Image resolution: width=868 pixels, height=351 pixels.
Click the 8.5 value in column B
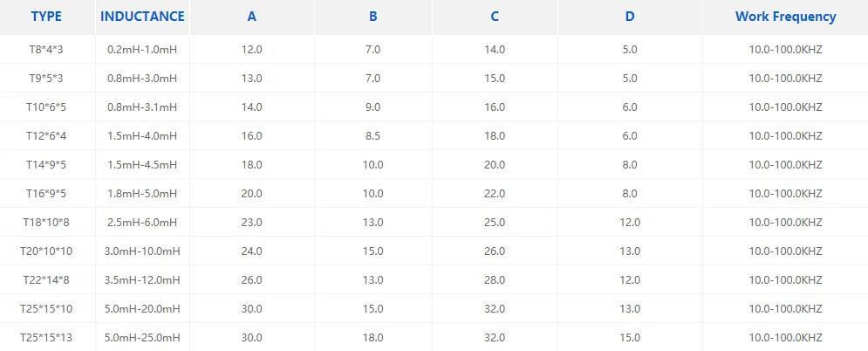(x=372, y=135)
